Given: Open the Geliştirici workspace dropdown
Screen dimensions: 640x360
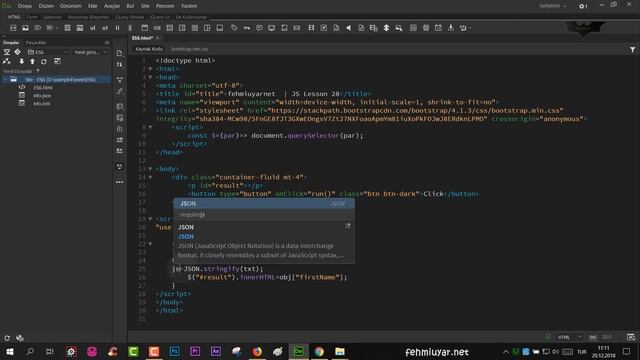Looking at the screenshot, I should (x=553, y=6).
